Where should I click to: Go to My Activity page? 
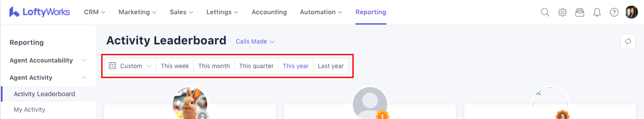pos(30,110)
